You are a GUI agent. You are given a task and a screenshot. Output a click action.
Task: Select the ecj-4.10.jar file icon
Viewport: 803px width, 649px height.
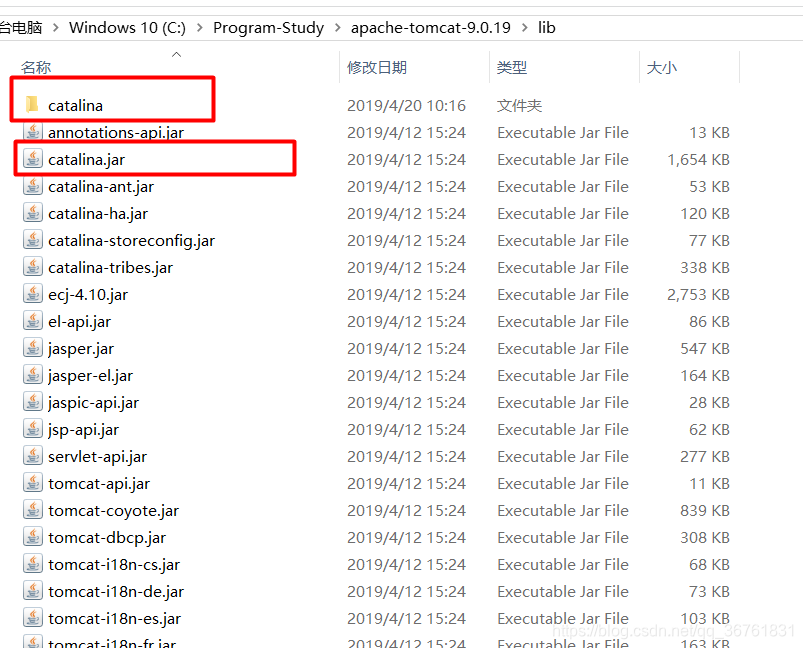click(x=33, y=295)
